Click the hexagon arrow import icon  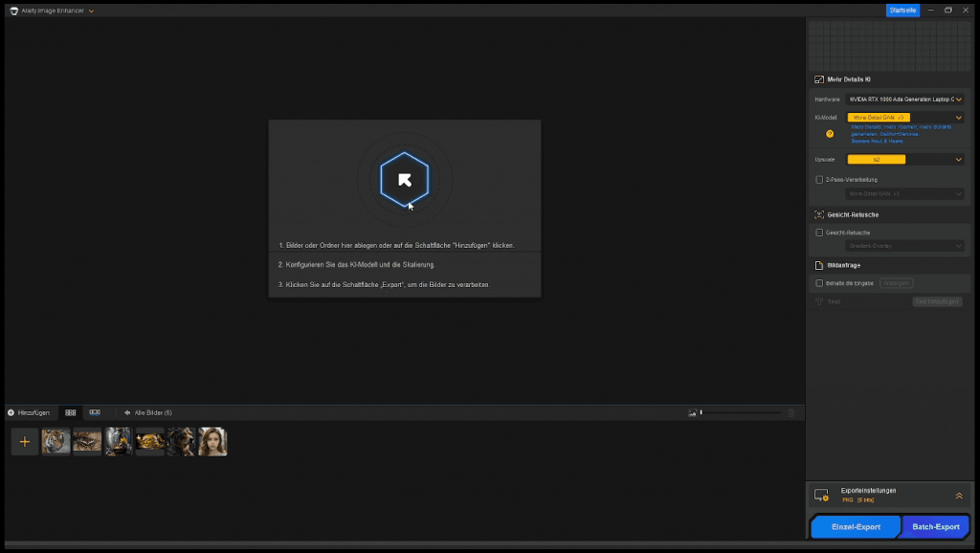(x=404, y=179)
